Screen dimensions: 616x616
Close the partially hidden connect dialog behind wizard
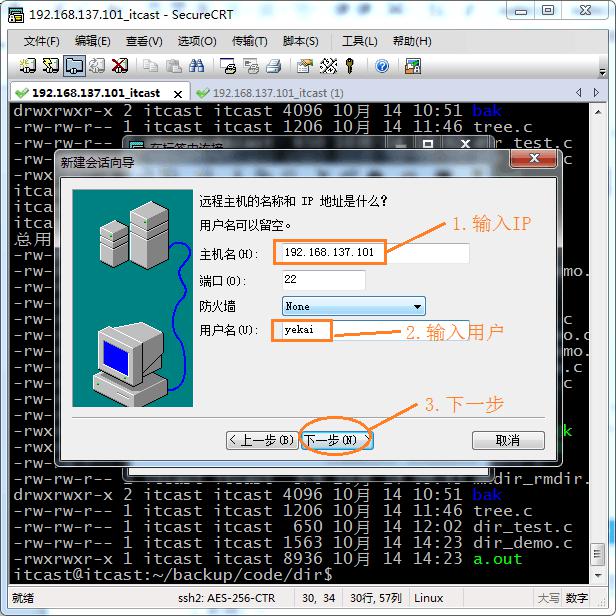pos(466,143)
